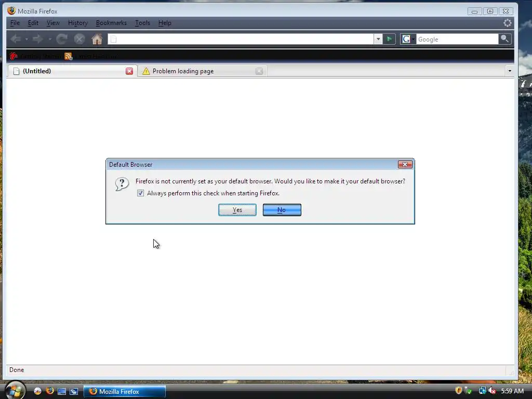Click the page icon in the address bar

click(114, 39)
